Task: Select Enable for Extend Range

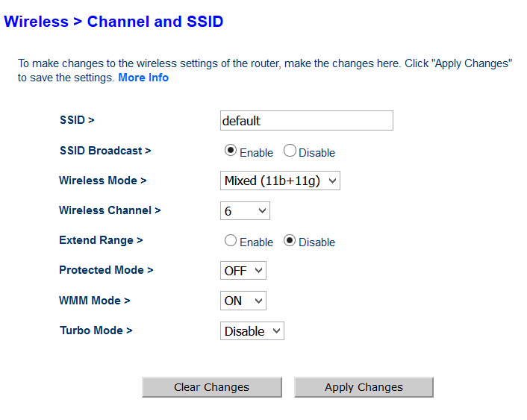Action: (231, 241)
